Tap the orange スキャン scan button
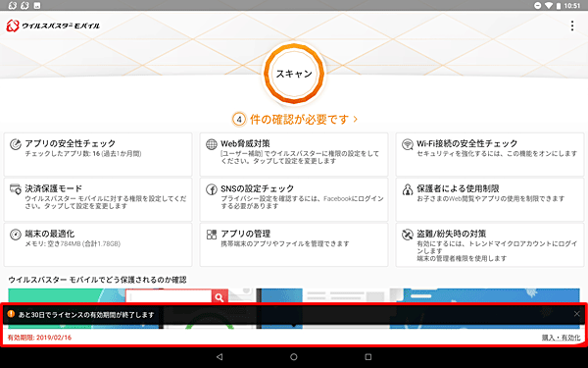Screen dimensions: 588x368 294,74
